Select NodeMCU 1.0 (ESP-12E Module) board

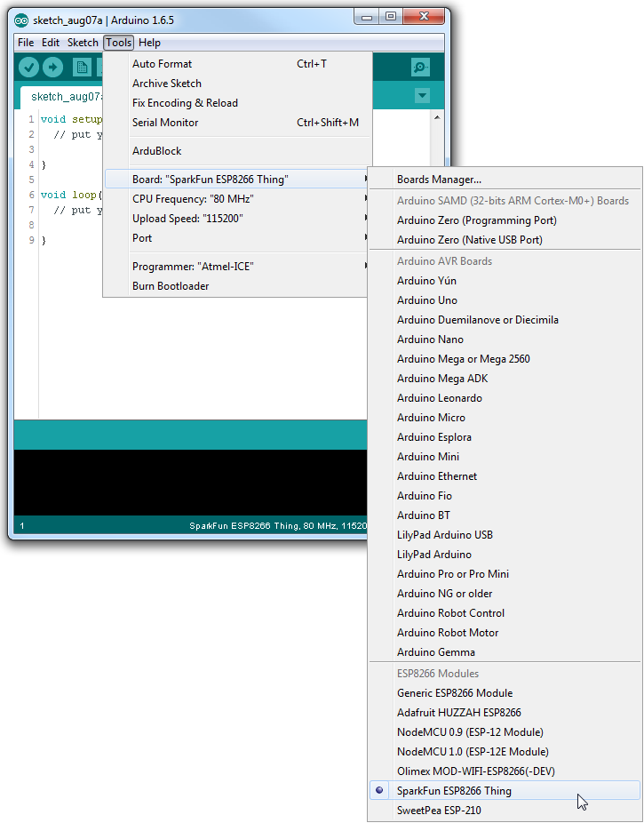(x=473, y=752)
